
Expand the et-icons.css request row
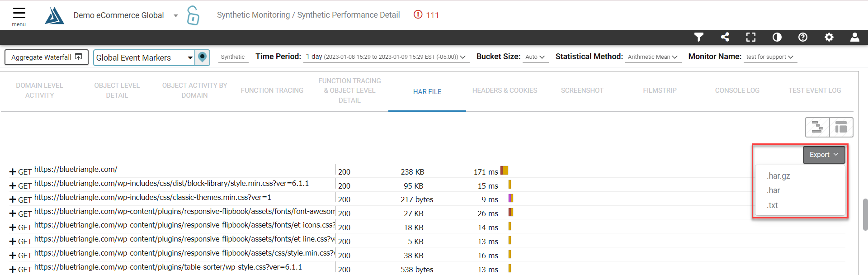(x=13, y=228)
